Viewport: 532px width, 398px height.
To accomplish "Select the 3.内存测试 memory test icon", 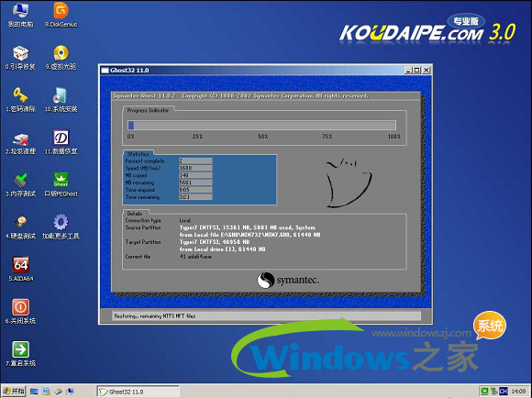I will pyautogui.click(x=20, y=185).
